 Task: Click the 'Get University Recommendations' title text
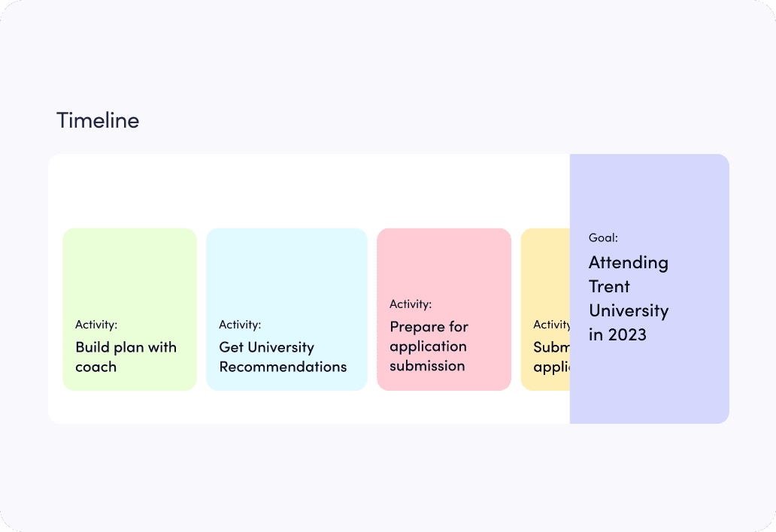[283, 357]
